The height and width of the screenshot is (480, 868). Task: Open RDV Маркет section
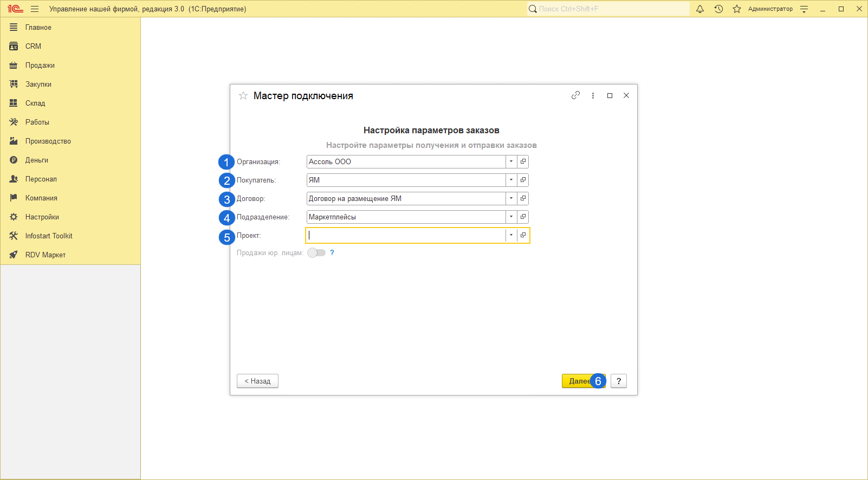pyautogui.click(x=70, y=255)
